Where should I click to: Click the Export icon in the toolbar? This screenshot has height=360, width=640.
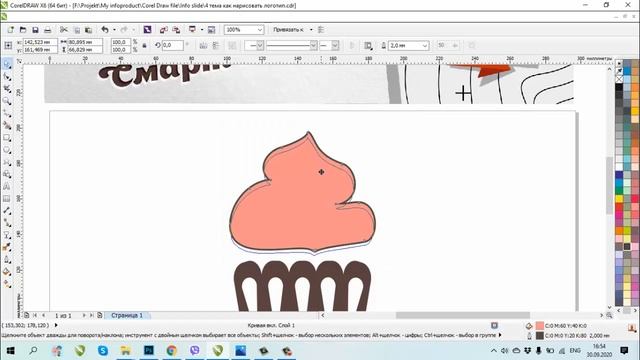pos(176,30)
